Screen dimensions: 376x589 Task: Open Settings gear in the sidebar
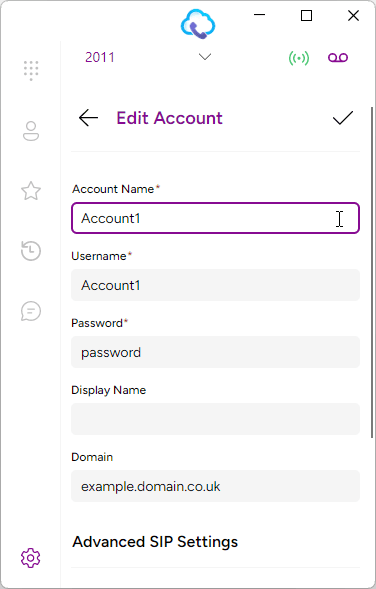point(31,557)
